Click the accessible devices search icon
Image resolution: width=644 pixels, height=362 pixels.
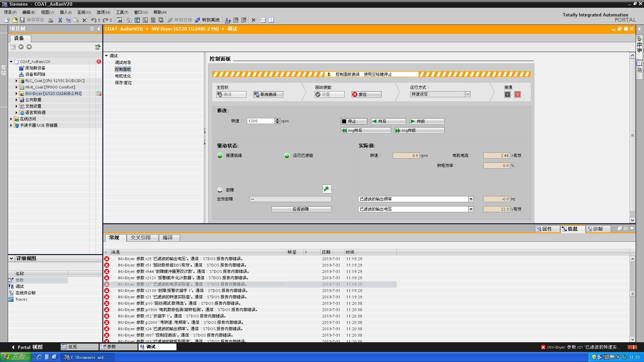pos(228,20)
